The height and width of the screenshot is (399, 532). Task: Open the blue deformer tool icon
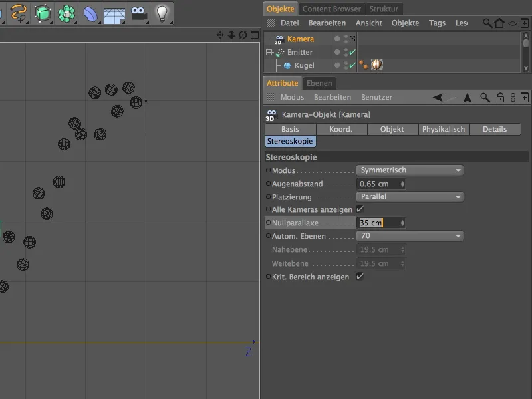[x=90, y=15]
